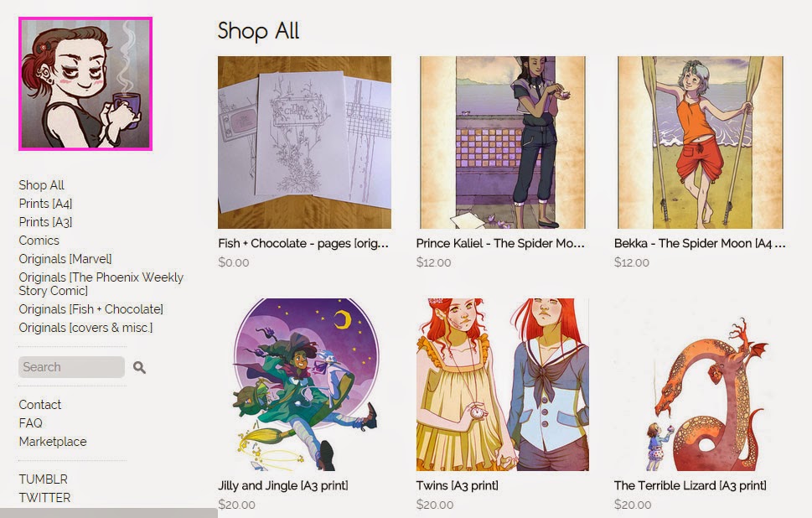Open Jilly and Jingle witch print image
Image resolution: width=812 pixels, height=518 pixels.
304,385
